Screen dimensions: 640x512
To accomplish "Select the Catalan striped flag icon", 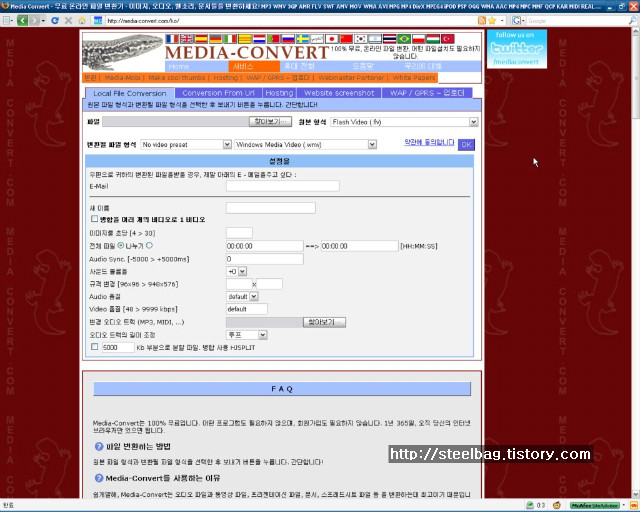I will point(244,39).
